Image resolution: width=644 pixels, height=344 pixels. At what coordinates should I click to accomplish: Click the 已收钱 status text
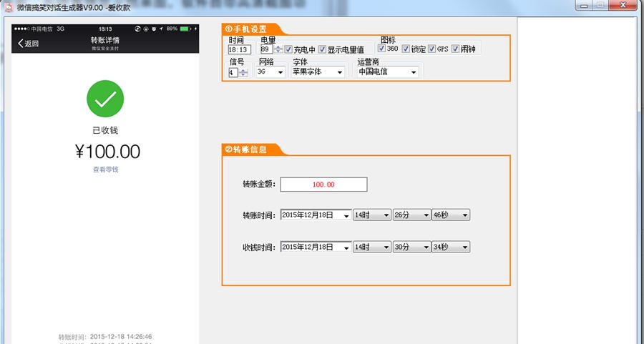pos(105,131)
